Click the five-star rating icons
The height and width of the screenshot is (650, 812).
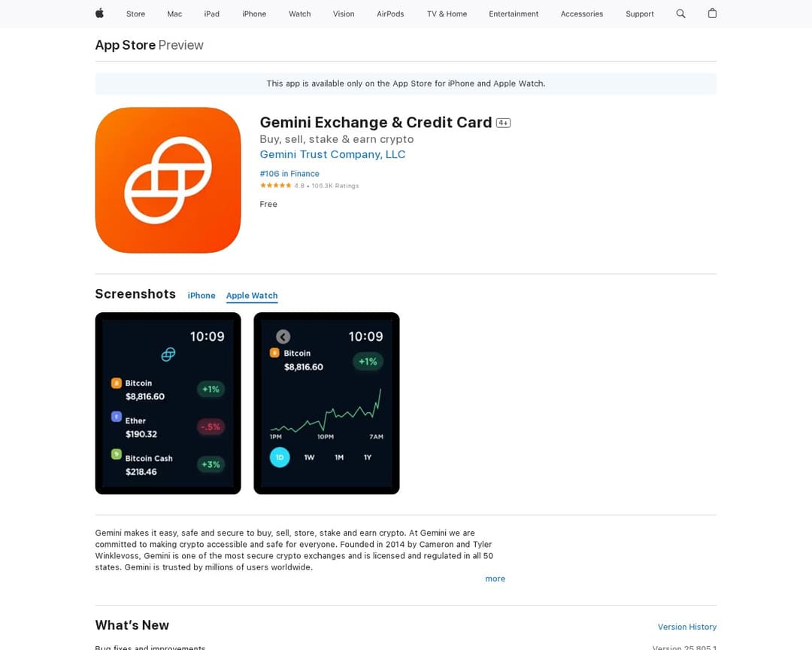click(x=275, y=186)
